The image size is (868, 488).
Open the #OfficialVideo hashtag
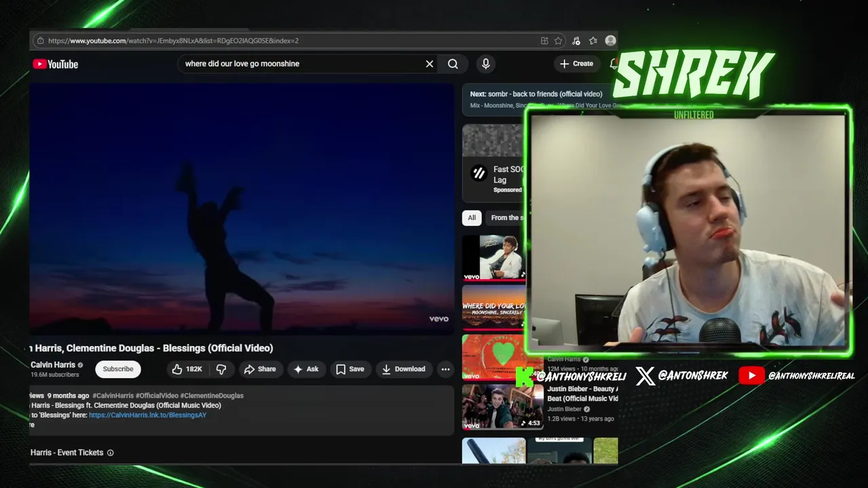click(x=157, y=396)
